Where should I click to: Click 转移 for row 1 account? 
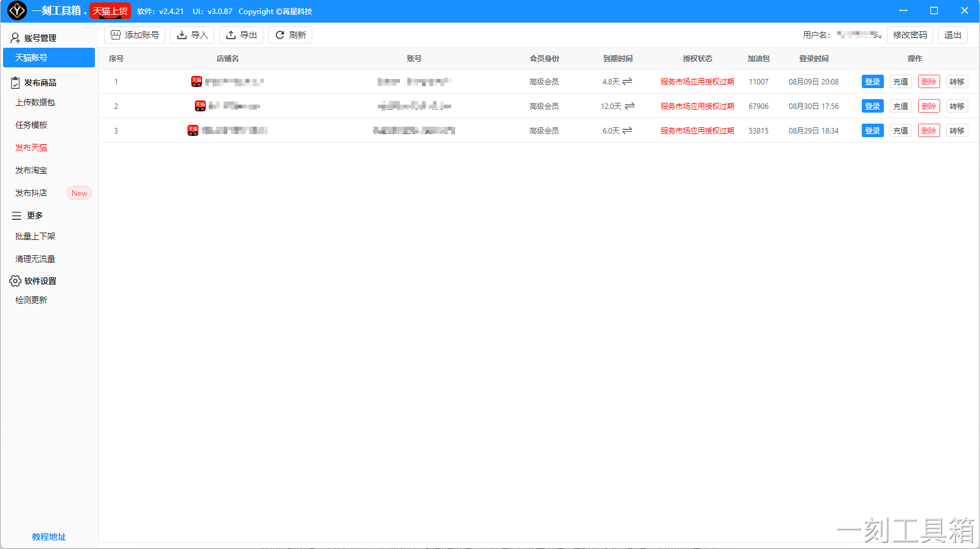click(957, 81)
